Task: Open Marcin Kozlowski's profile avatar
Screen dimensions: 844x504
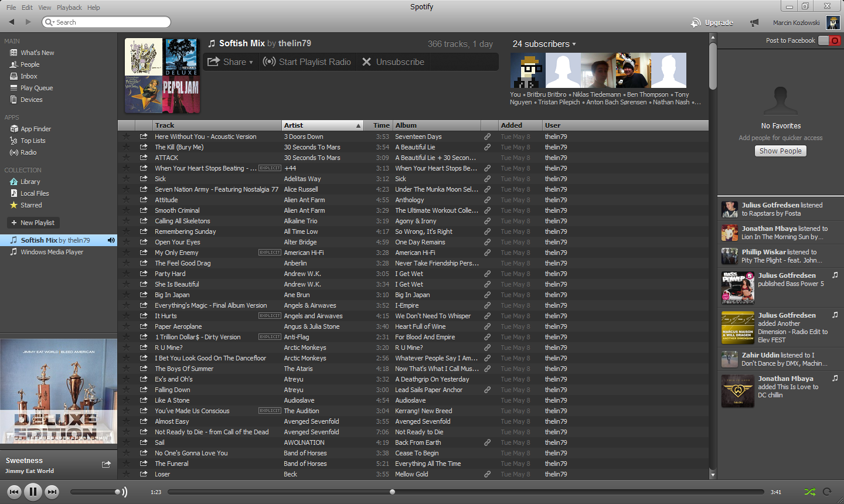Action: (x=833, y=23)
